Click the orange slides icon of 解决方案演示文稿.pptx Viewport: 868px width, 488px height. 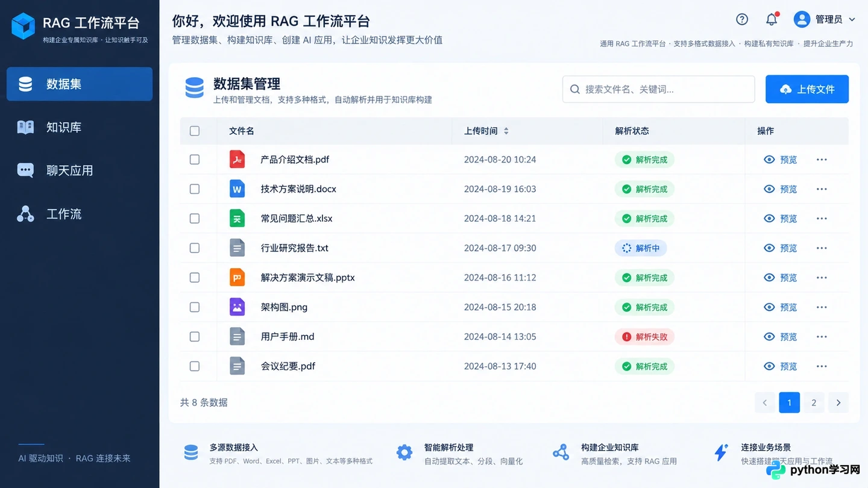(237, 278)
